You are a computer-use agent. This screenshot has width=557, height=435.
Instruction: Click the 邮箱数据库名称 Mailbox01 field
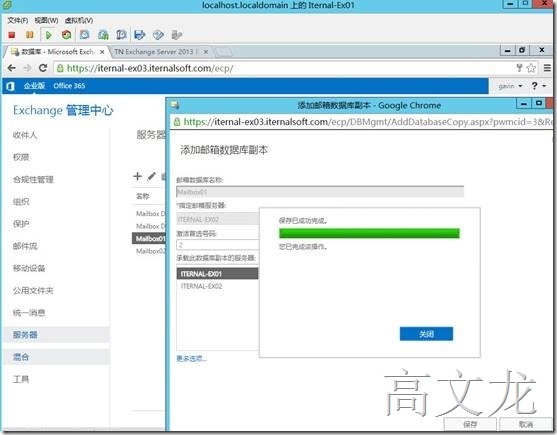(320, 192)
